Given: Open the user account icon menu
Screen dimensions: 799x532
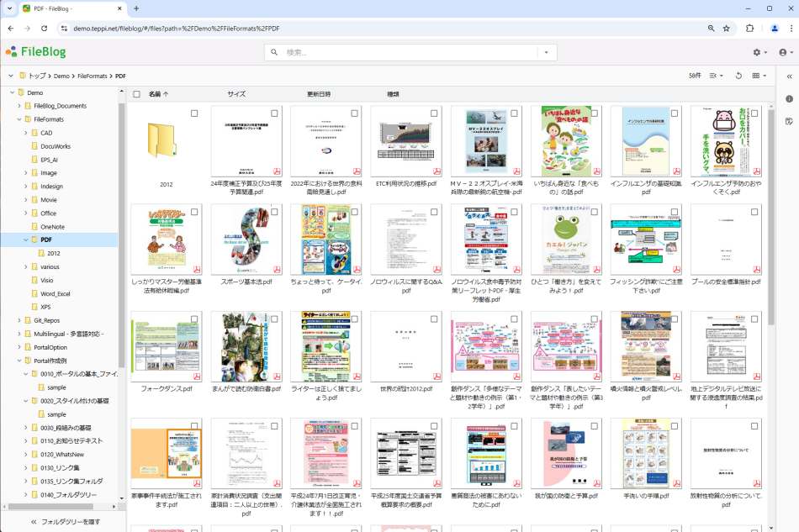Looking at the screenshot, I should point(786,52).
